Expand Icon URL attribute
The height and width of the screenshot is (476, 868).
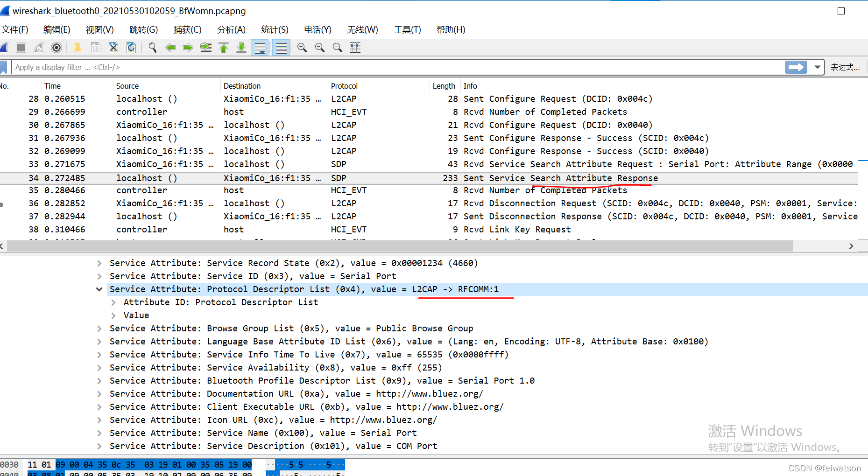coord(99,420)
